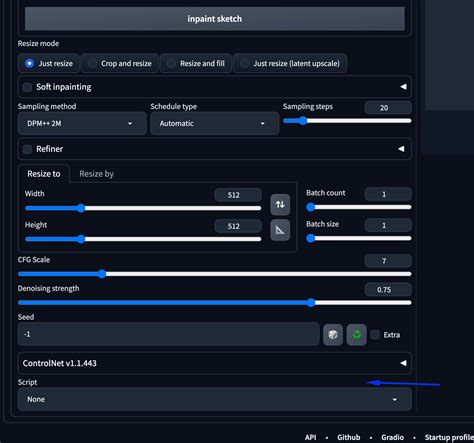Click the Denoising strength value field
The image size is (474, 443).
click(x=388, y=290)
